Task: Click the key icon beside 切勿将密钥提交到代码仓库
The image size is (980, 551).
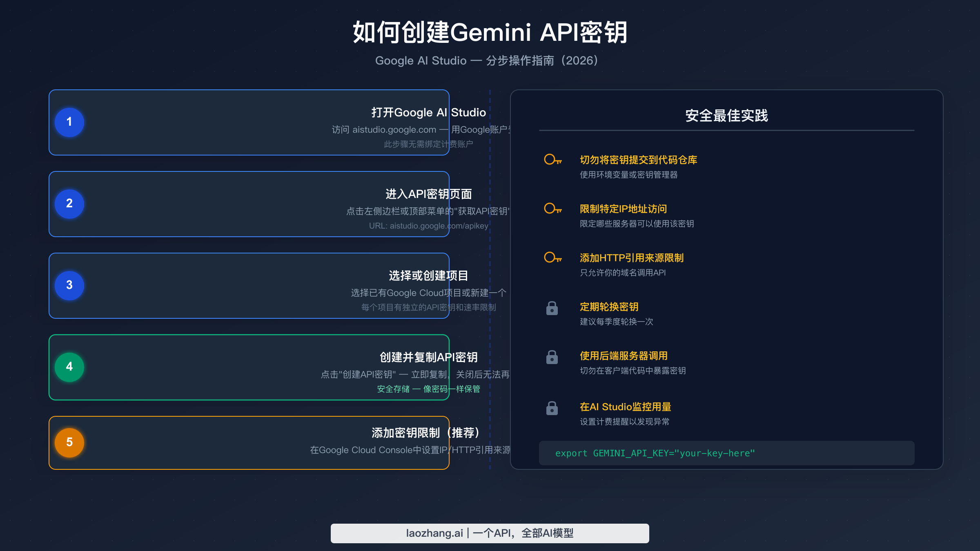Action: click(x=552, y=160)
